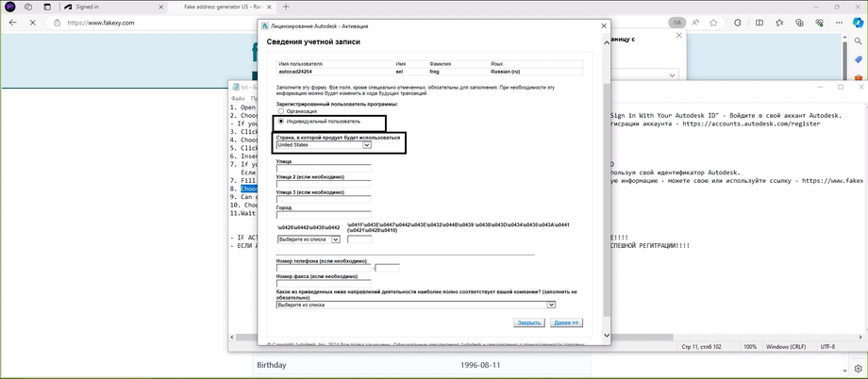The width and height of the screenshot is (868, 379).
Task: Close the Autodesk activation dialog
Action: [x=604, y=25]
